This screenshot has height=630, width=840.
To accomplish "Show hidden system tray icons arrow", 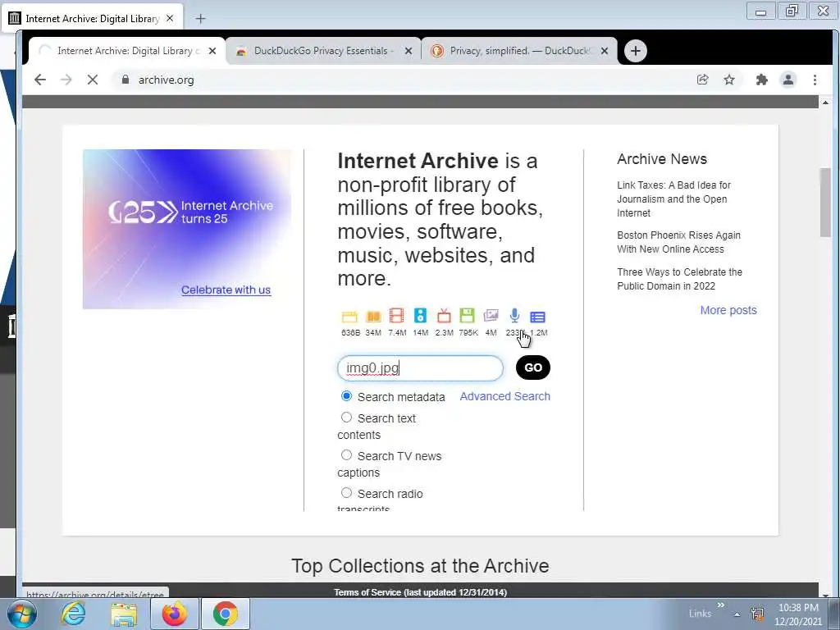I will coord(737,614).
